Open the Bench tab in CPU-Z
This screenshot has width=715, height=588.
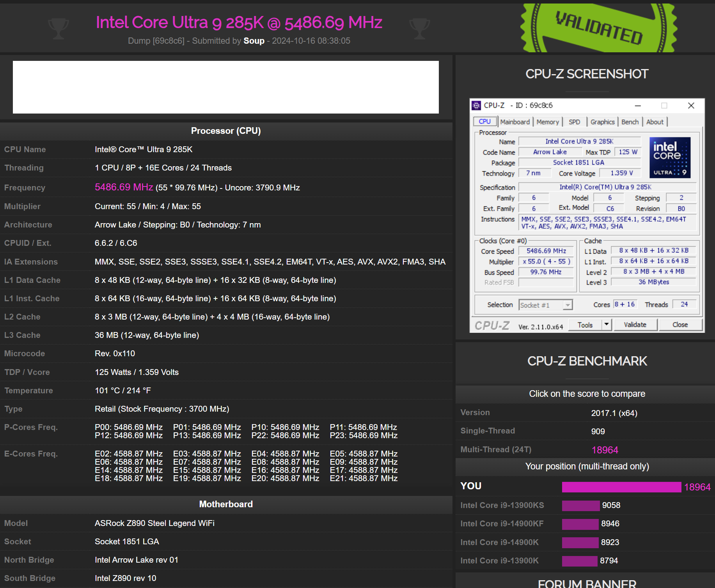coord(630,121)
